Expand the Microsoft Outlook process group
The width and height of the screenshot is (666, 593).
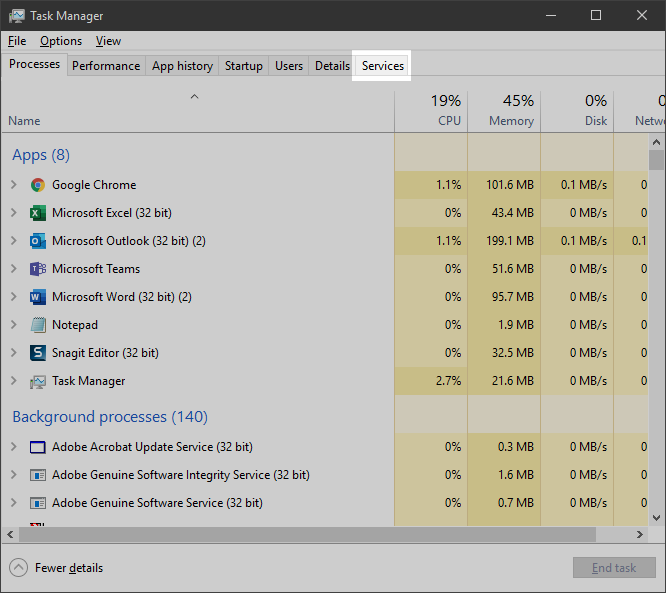(14, 241)
